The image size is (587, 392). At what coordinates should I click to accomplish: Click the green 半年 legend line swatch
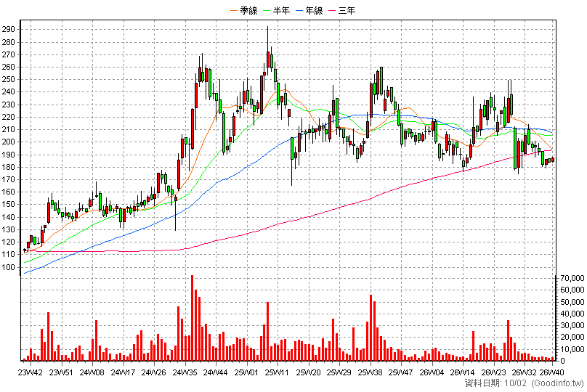click(x=267, y=10)
